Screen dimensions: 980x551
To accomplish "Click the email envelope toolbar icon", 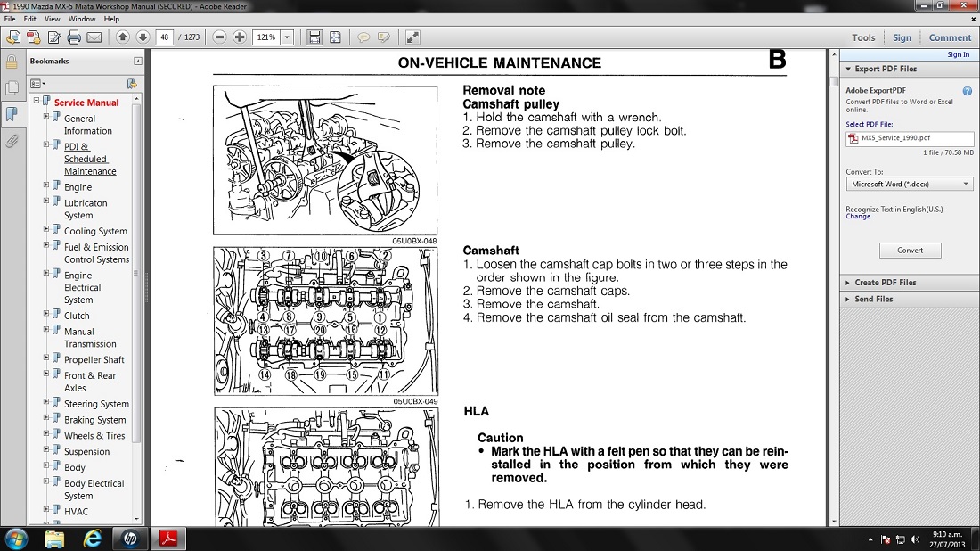I will [94, 37].
